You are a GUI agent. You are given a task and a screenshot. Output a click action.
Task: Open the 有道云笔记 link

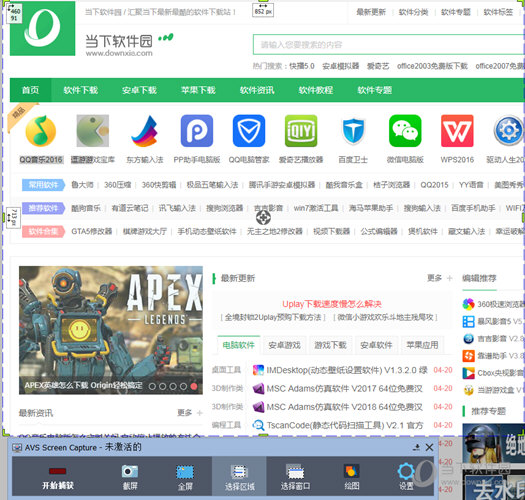pyautogui.click(x=130, y=208)
